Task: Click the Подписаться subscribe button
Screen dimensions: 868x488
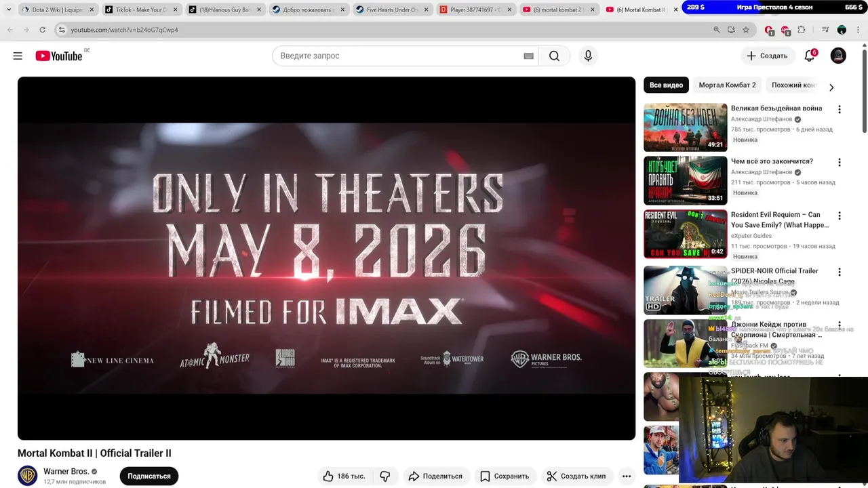Action: point(149,476)
